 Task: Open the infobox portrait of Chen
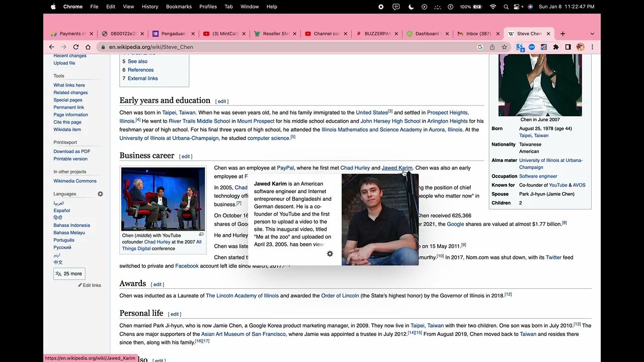pyautogui.click(x=540, y=85)
